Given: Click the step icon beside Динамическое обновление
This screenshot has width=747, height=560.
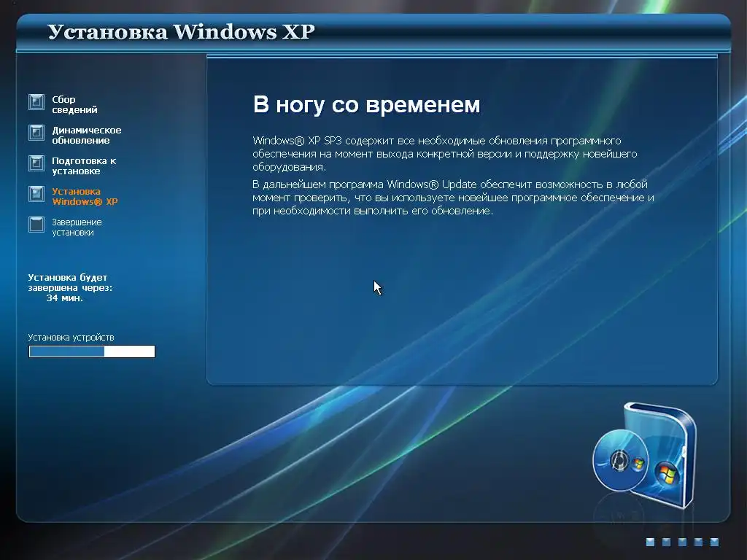Looking at the screenshot, I should click(x=36, y=133).
